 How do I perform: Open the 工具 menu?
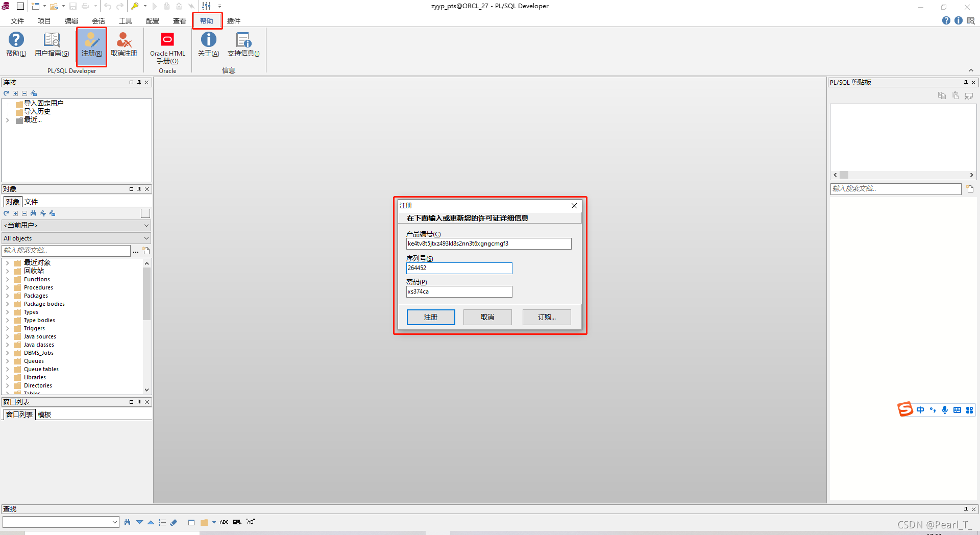pyautogui.click(x=126, y=21)
